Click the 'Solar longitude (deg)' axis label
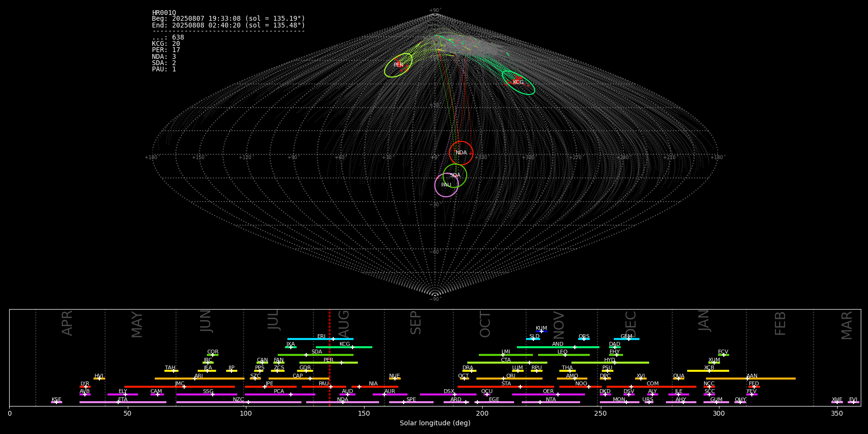The width and height of the screenshot is (868, 434). coord(435,423)
